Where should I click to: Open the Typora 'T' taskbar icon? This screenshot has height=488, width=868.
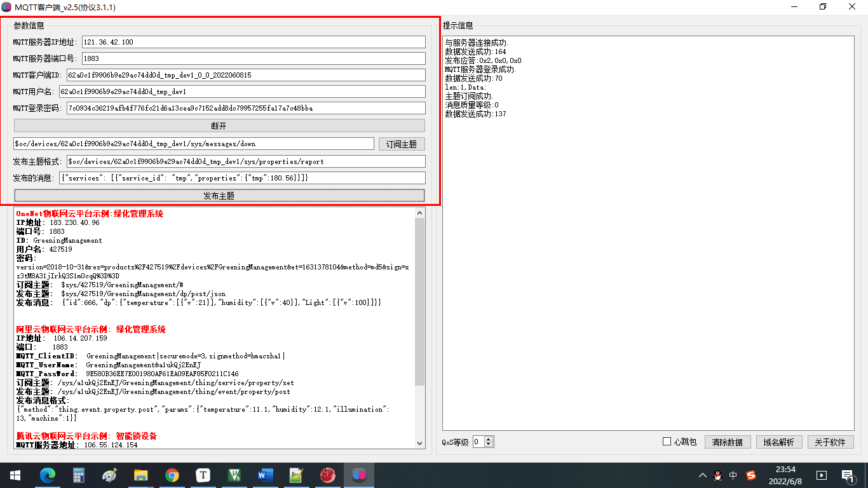click(203, 475)
